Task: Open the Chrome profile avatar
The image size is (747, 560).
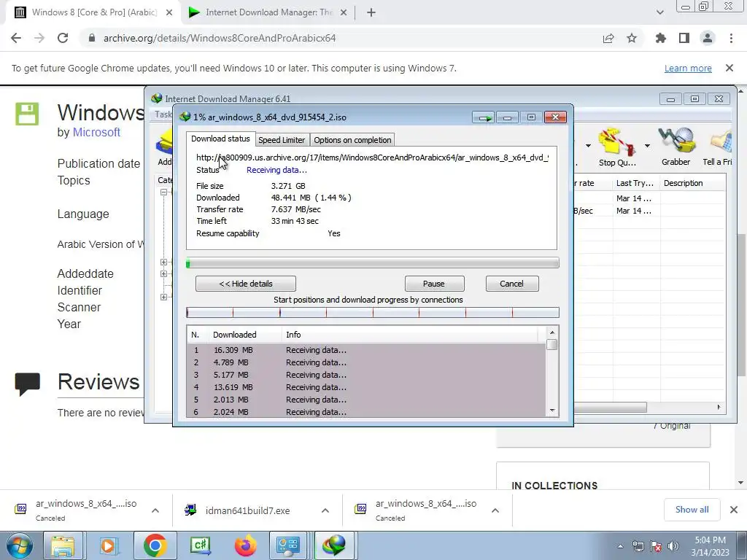Action: 708,38
